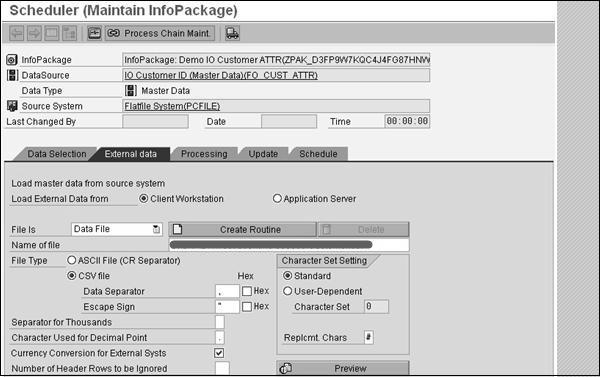
Task: Click the truck transport icon in toolbar
Action: coord(232,33)
